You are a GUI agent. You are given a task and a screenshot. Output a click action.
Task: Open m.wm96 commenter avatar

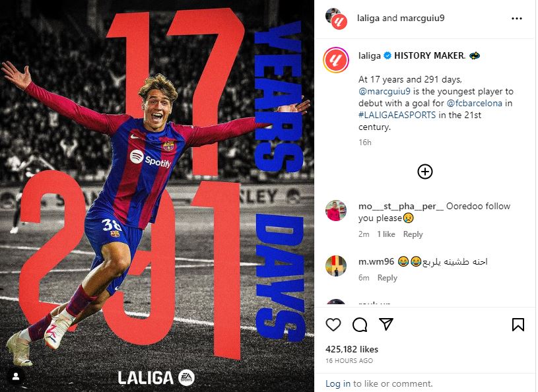tap(336, 266)
